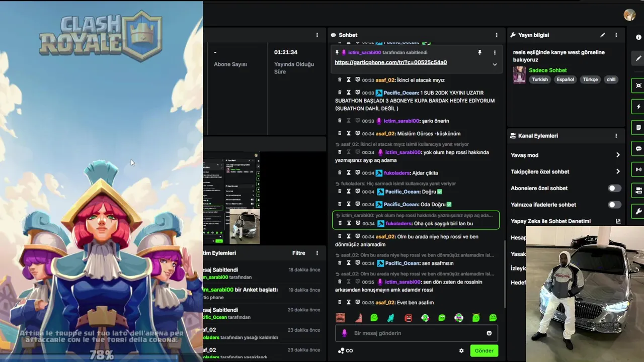Select the chill tag
The image size is (644, 362).
611,79
